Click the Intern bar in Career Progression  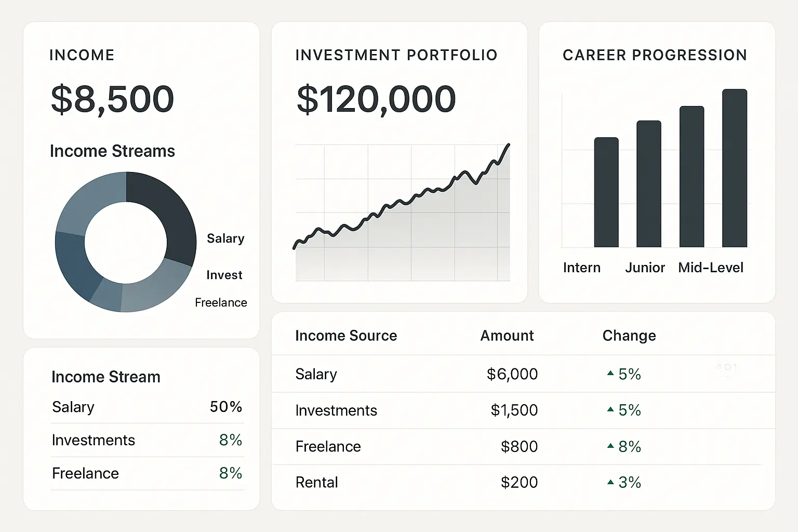point(606,192)
